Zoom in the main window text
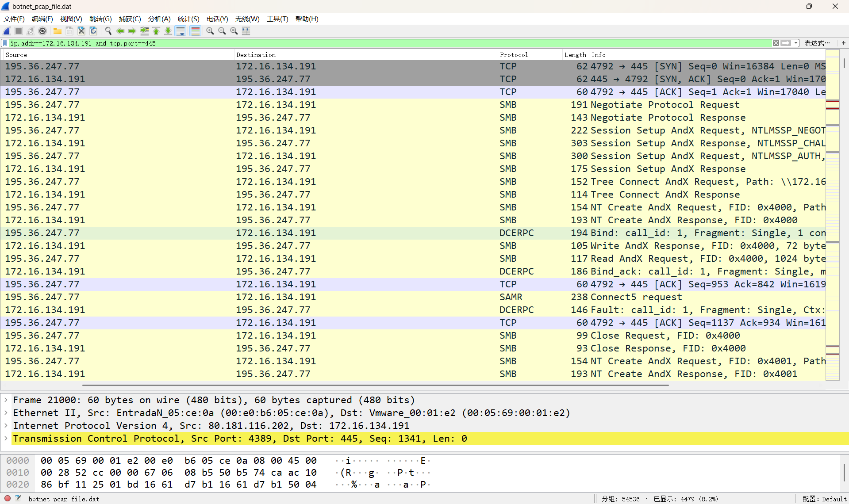 pyautogui.click(x=210, y=31)
